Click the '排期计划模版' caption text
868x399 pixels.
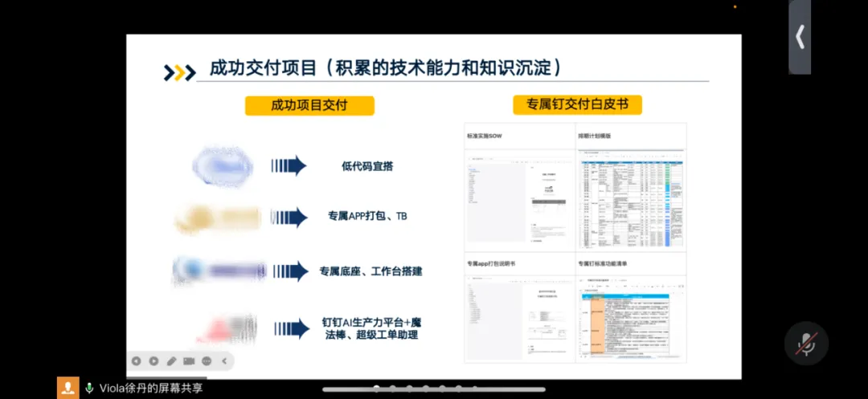(x=595, y=136)
